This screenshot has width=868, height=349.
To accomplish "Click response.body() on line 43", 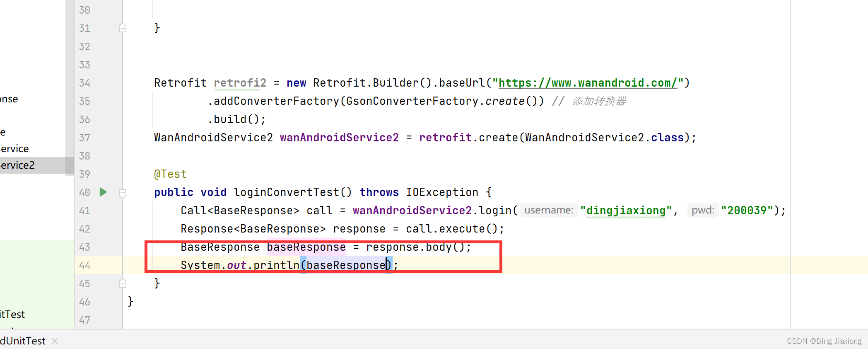I will tap(415, 247).
